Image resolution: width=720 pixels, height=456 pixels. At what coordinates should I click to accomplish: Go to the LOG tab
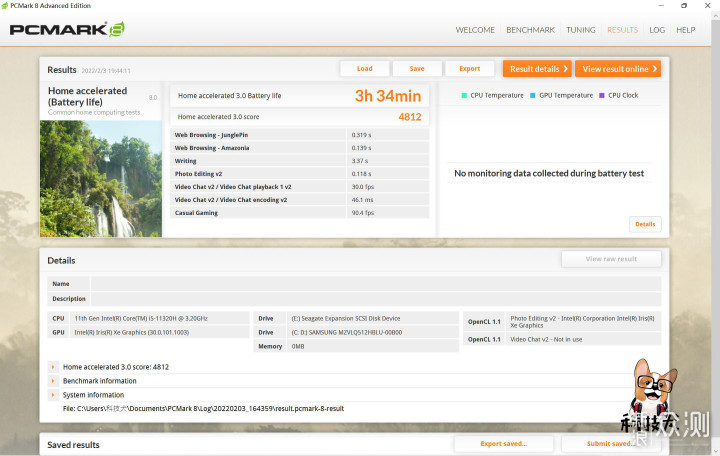pos(657,30)
